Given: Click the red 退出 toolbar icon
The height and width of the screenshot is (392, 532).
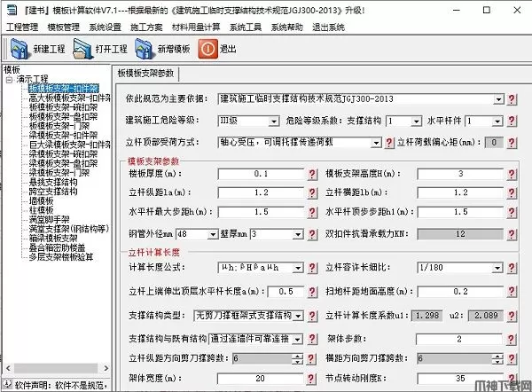Looking at the screenshot, I should tap(207, 49).
